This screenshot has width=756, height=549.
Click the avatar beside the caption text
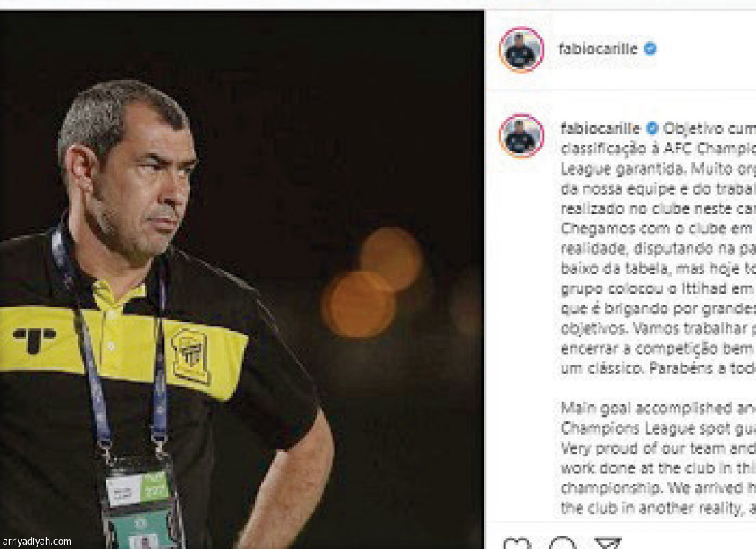click(522, 136)
